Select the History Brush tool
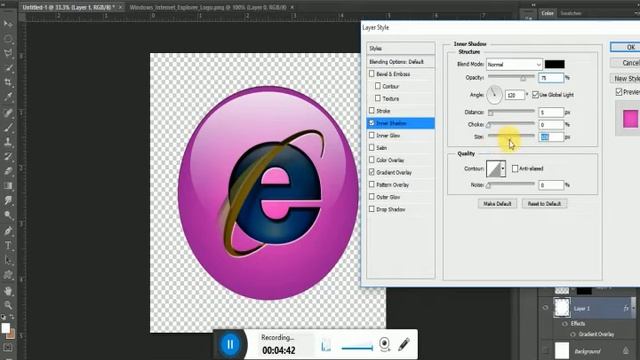This screenshot has height=360, width=640. click(8, 156)
